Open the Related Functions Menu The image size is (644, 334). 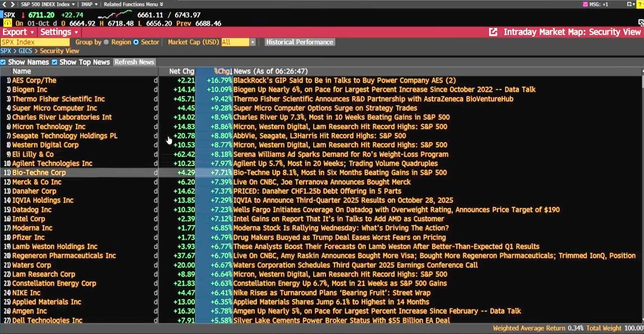coord(134,4)
